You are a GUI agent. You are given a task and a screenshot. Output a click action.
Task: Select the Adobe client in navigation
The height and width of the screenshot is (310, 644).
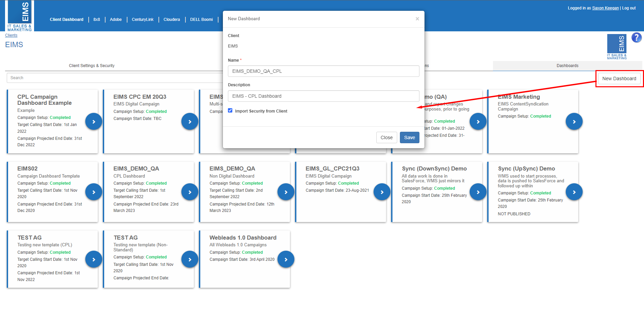pos(116,20)
